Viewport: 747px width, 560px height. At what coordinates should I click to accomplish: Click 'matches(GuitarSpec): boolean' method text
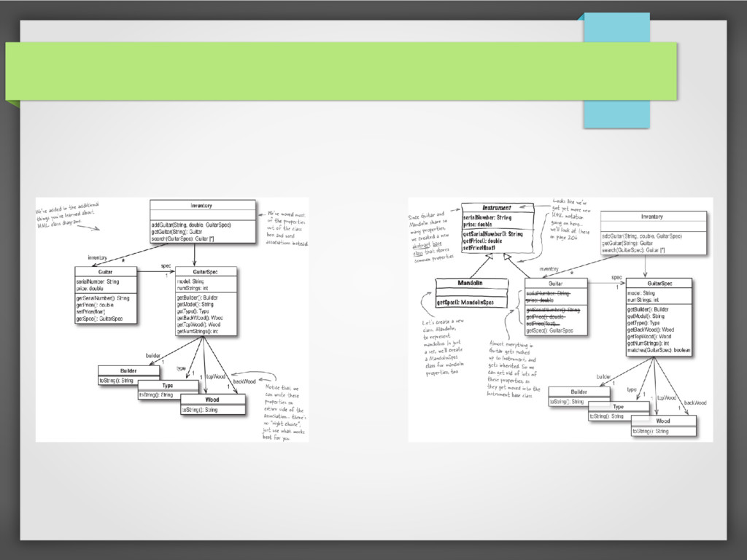coord(659,350)
